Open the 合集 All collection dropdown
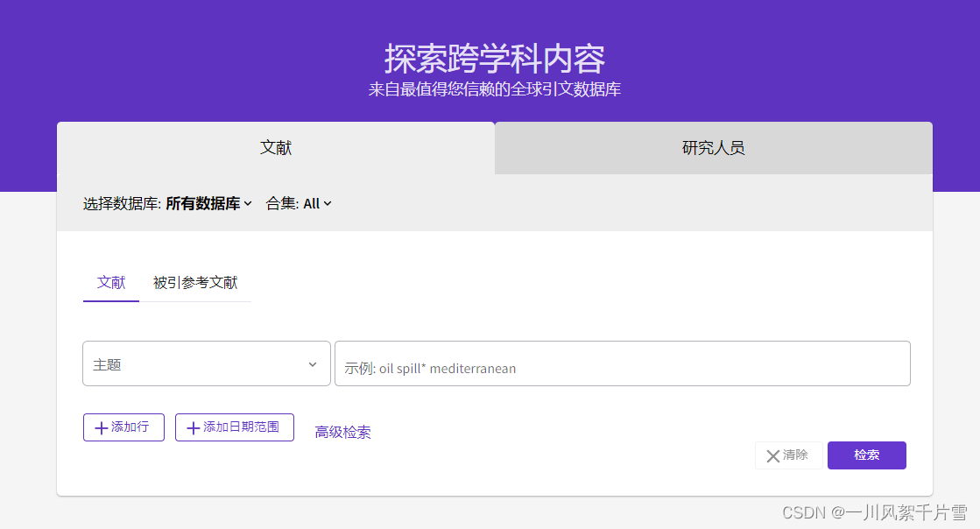 pyautogui.click(x=311, y=203)
